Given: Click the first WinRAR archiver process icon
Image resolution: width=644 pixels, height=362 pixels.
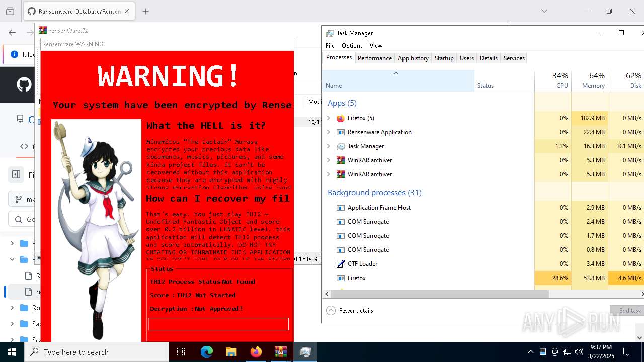Looking at the screenshot, I should click(x=341, y=160).
